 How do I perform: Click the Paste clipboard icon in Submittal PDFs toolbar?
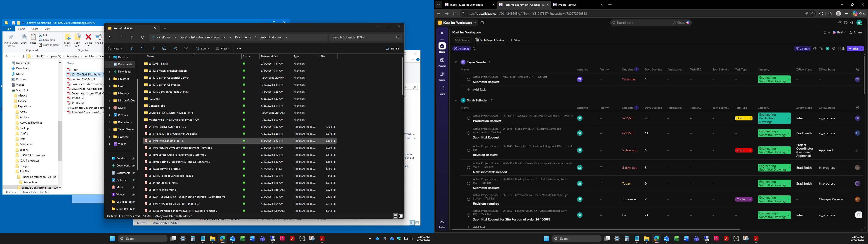[x=153, y=49]
